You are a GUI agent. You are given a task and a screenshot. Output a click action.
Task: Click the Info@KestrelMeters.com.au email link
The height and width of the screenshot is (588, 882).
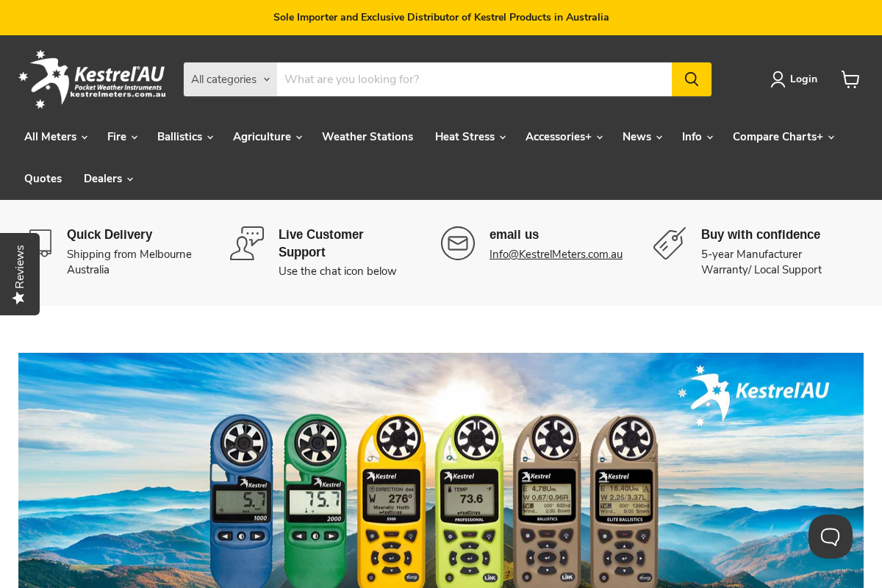(556, 254)
